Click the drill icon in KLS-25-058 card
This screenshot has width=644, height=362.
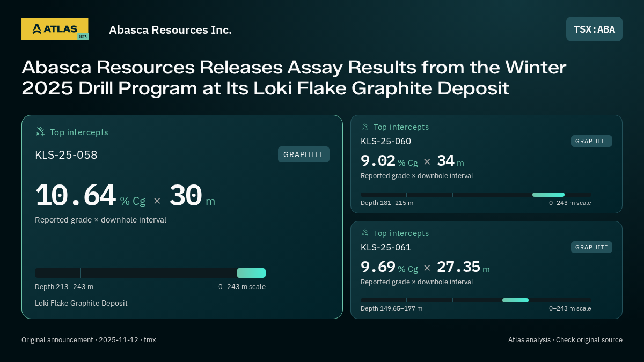click(40, 131)
